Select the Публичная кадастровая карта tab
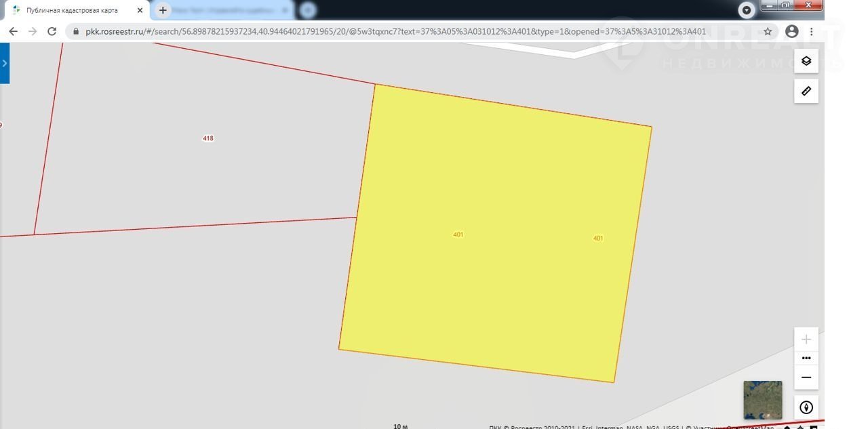Viewport: 868px width, 429px height. [x=71, y=10]
